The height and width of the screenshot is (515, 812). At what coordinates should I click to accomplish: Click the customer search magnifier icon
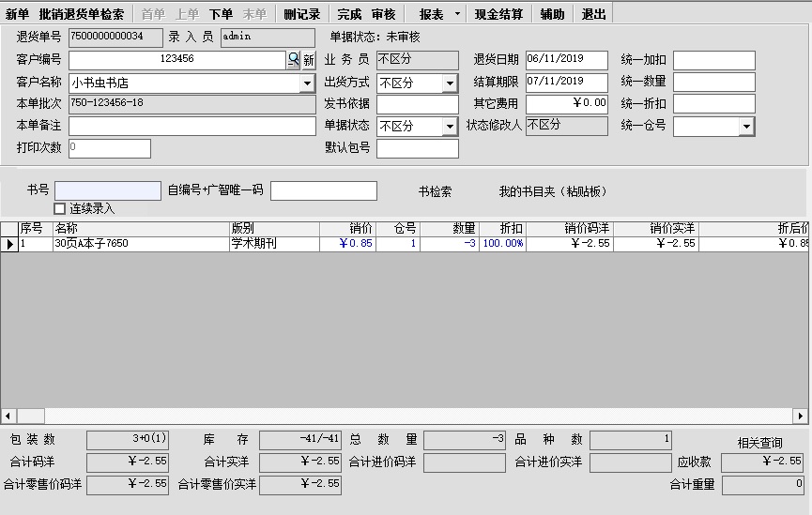293,60
